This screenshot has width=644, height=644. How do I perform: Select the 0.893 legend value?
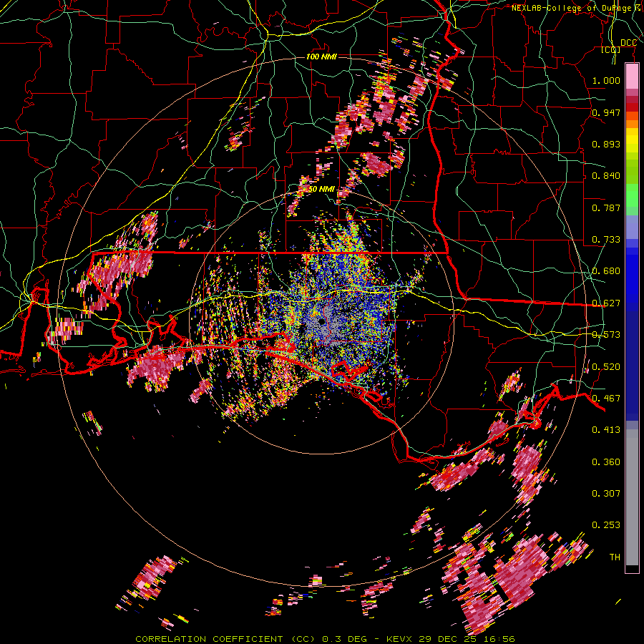point(606,144)
